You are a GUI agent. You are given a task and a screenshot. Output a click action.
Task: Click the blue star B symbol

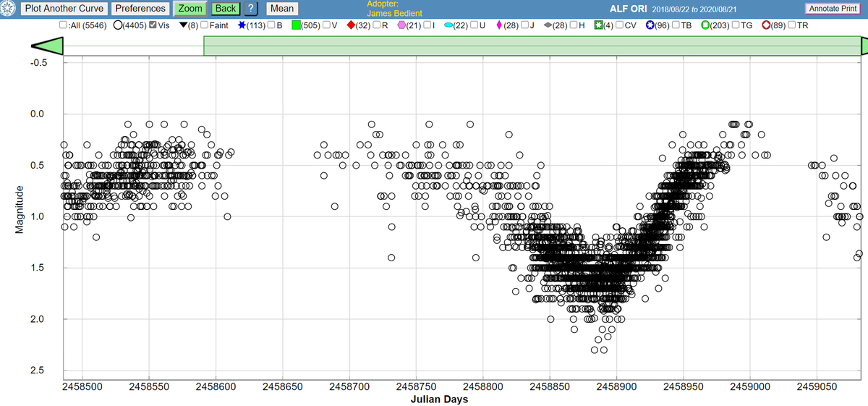(242, 25)
